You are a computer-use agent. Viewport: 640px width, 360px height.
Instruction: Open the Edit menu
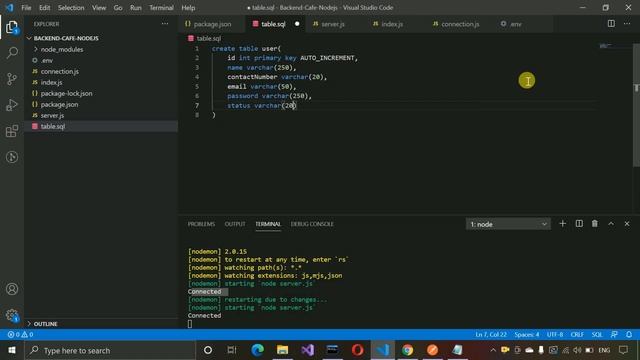(x=44, y=7)
